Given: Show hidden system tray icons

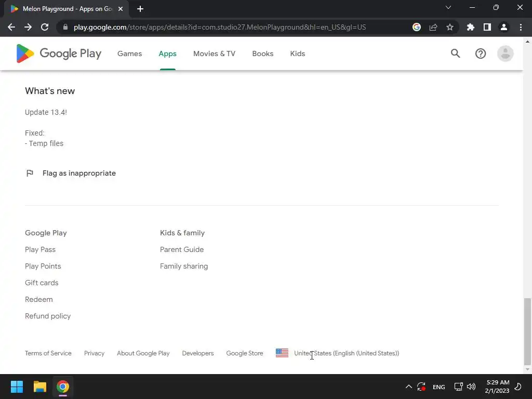Looking at the screenshot, I should [409, 387].
